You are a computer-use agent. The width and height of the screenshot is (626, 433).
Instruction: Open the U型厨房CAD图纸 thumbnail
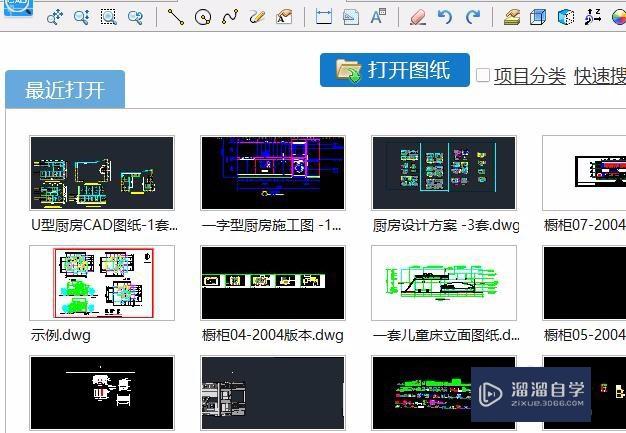102,173
